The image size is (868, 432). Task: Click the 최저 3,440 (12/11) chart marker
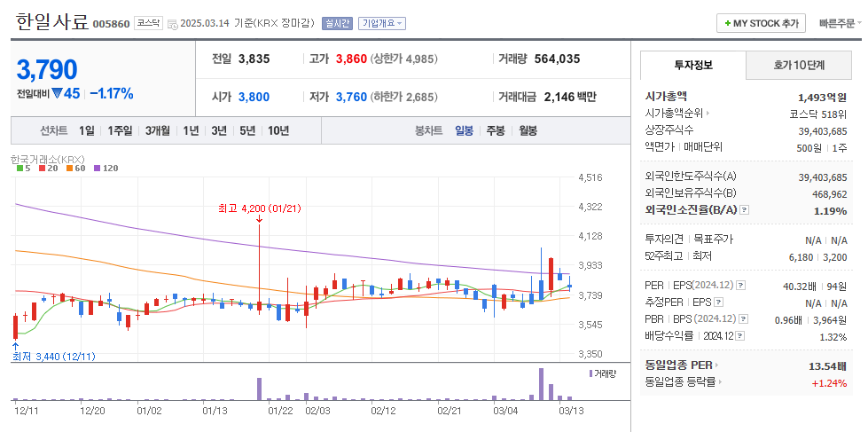(x=53, y=357)
